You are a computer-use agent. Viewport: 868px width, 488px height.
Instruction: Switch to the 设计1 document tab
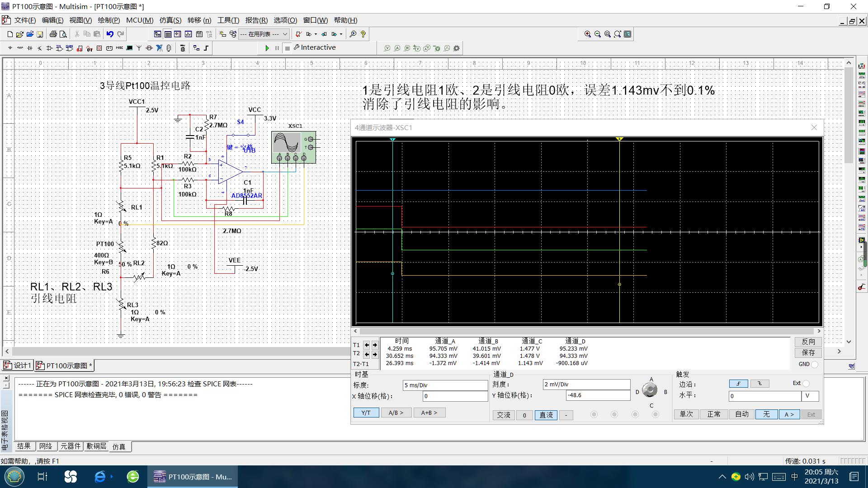(x=18, y=366)
